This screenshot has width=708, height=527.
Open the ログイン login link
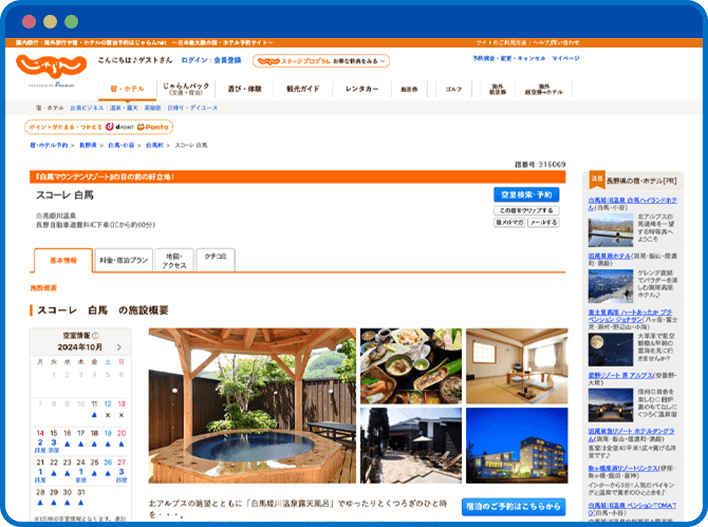pyautogui.click(x=195, y=60)
